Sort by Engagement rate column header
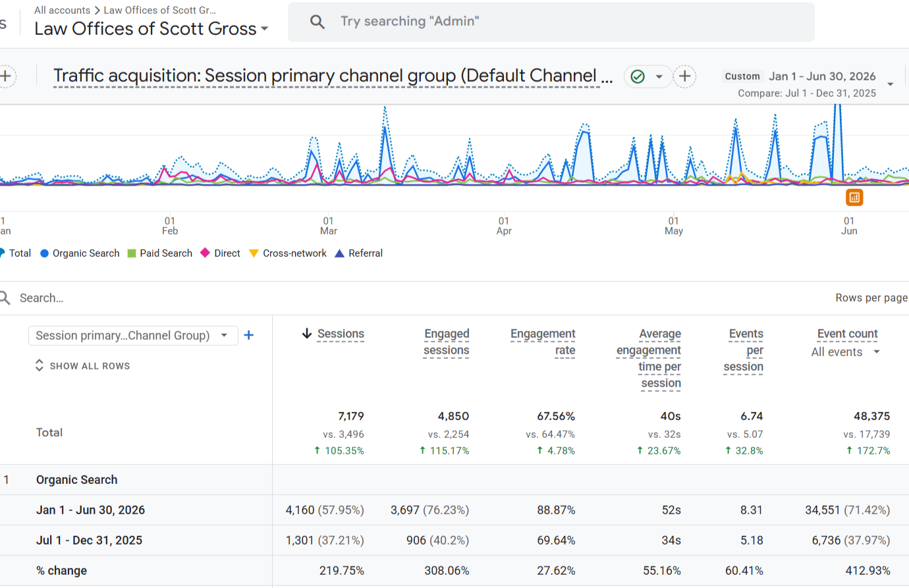909x588 pixels. [543, 342]
